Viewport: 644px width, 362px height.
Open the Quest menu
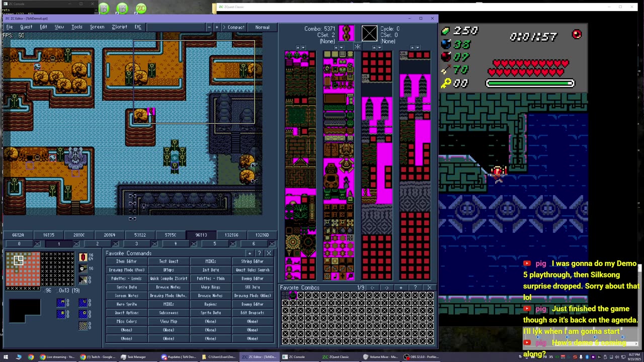(x=26, y=27)
